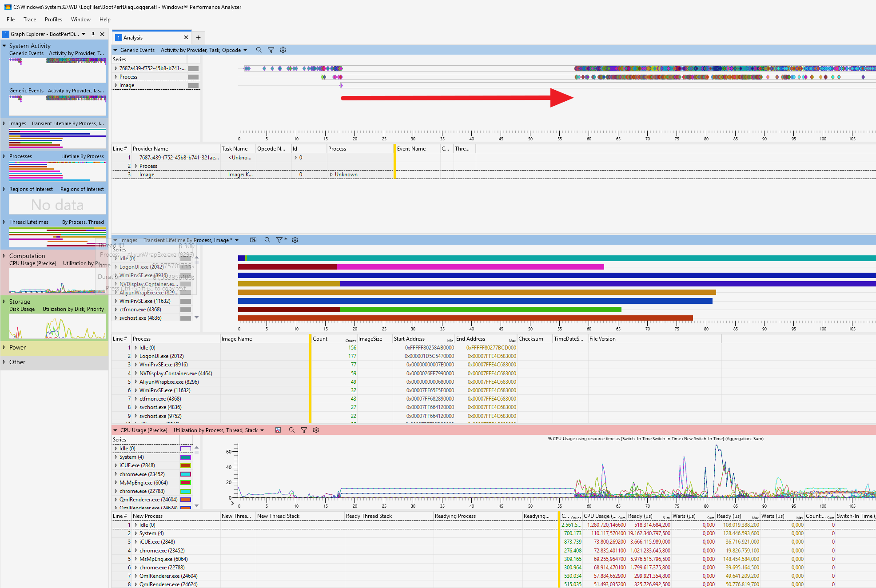Screen dimensions: 876x588
Task: Open the Help menu
Action: click(105, 20)
